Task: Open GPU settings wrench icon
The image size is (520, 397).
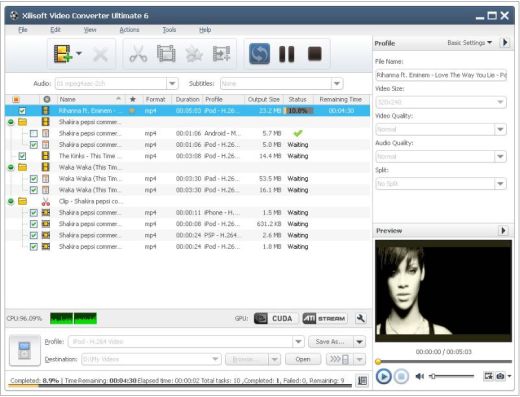Action: [360, 318]
